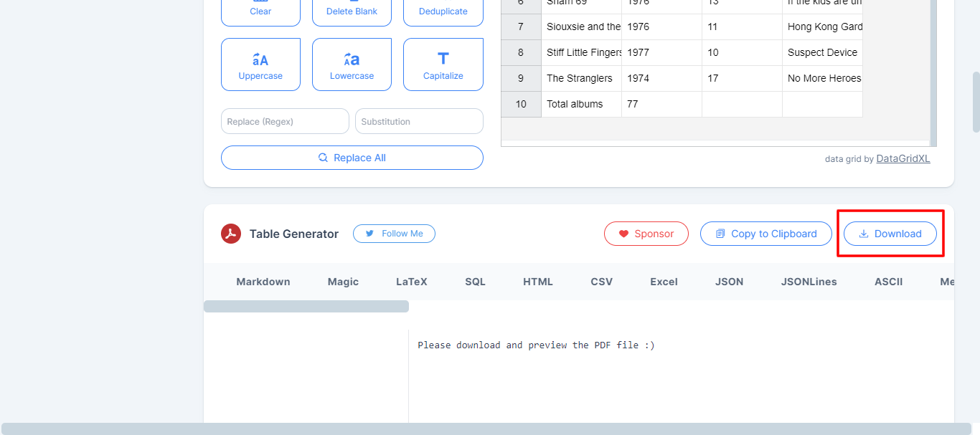Open the JSONLines tab
Screen dimensions: 980x435
point(809,282)
